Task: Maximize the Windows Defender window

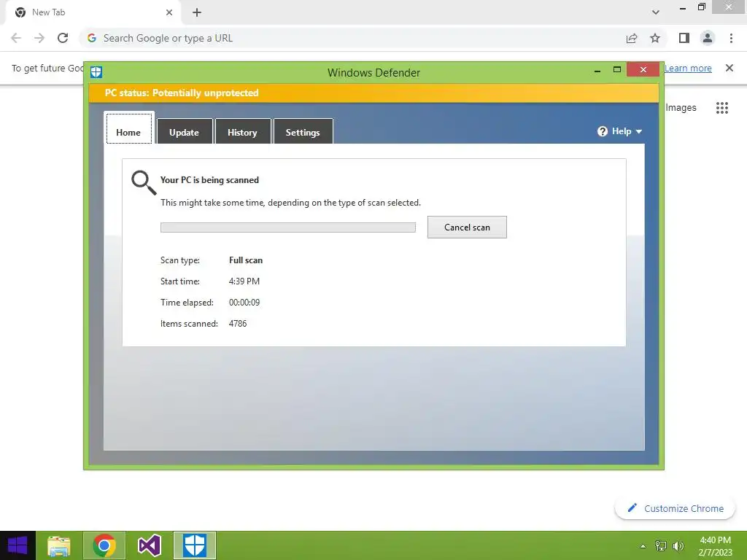Action: click(x=617, y=69)
